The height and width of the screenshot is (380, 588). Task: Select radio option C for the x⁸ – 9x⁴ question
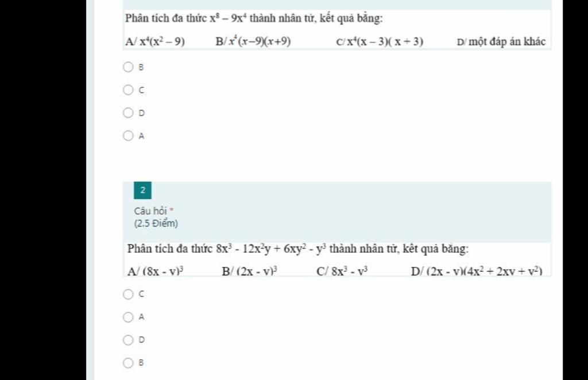[128, 90]
